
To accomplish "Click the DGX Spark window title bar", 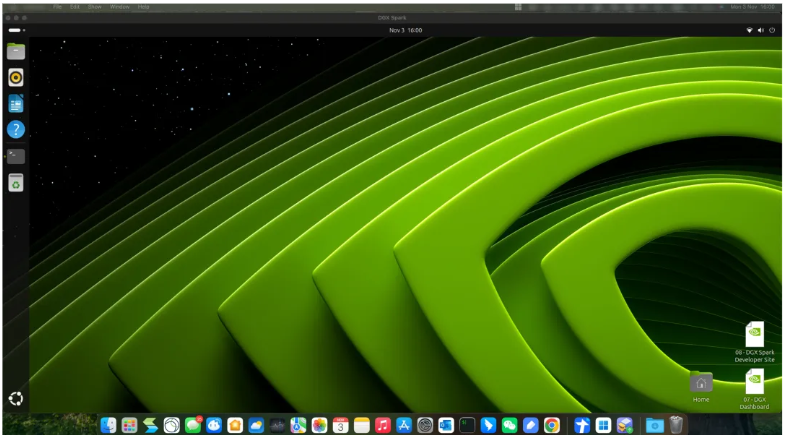I will click(x=392, y=17).
